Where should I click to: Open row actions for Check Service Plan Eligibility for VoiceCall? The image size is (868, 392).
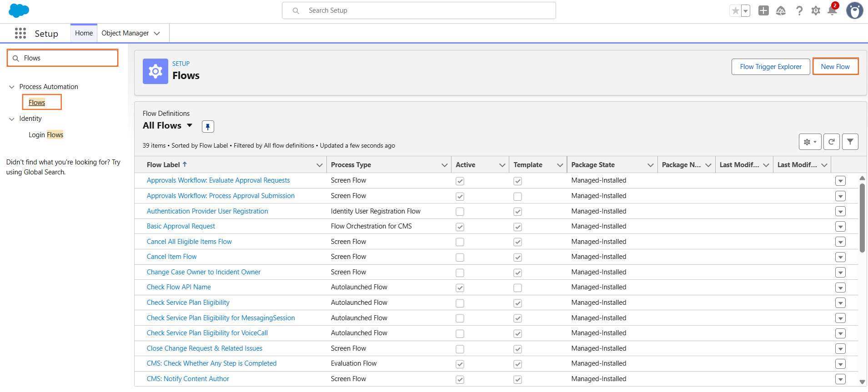[x=840, y=333]
